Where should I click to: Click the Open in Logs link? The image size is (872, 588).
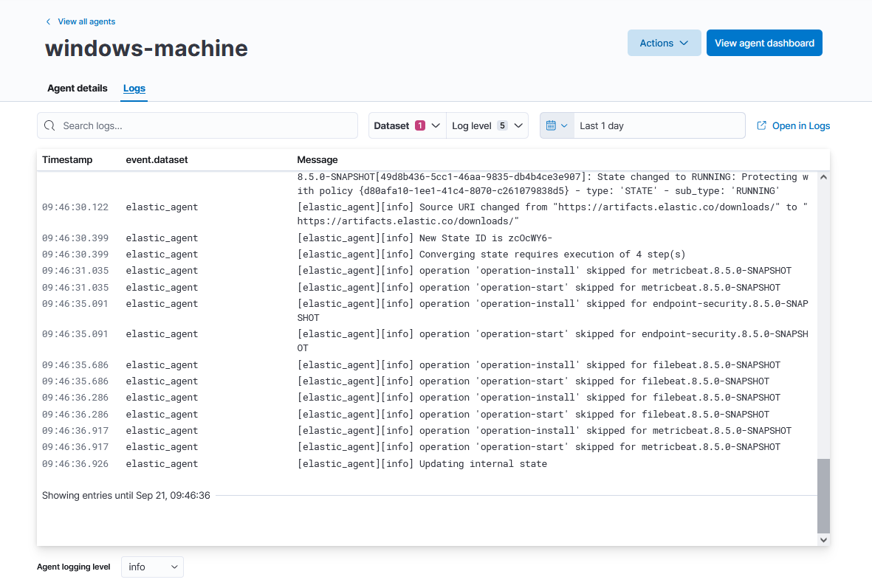pos(800,125)
